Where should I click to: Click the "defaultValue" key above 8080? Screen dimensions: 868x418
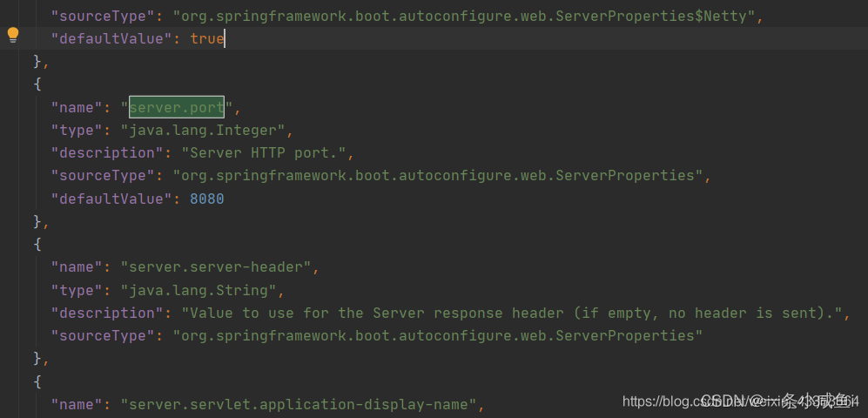[x=108, y=199]
